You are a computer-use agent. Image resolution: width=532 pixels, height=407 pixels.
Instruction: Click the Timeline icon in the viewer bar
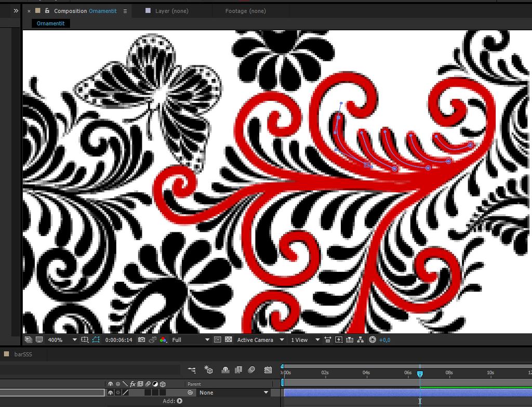tap(350, 340)
